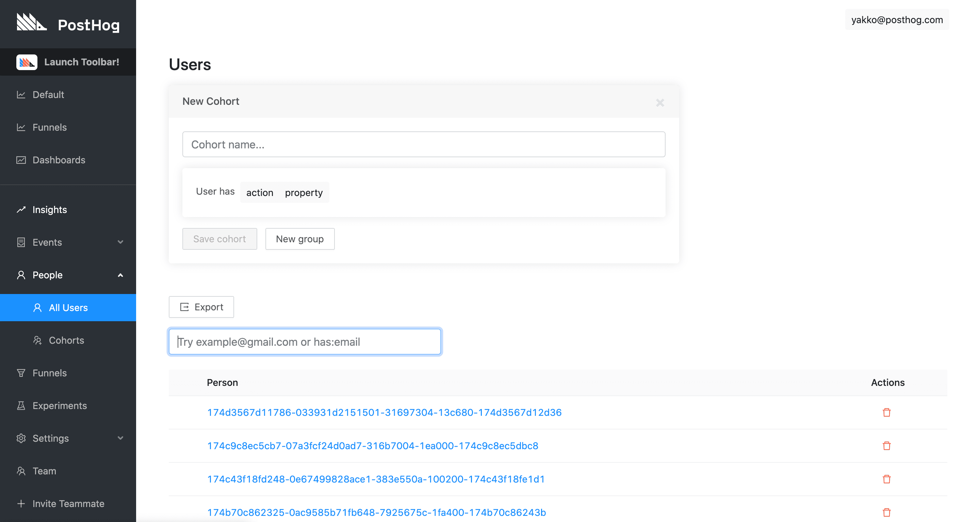Viewport: 980px width, 522px height.
Task: Click the Team people icon
Action: pos(21,471)
